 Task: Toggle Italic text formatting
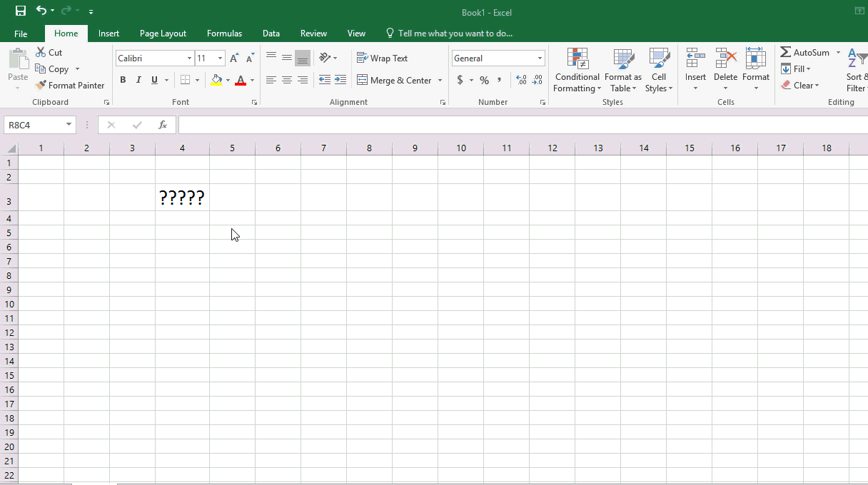(x=138, y=80)
